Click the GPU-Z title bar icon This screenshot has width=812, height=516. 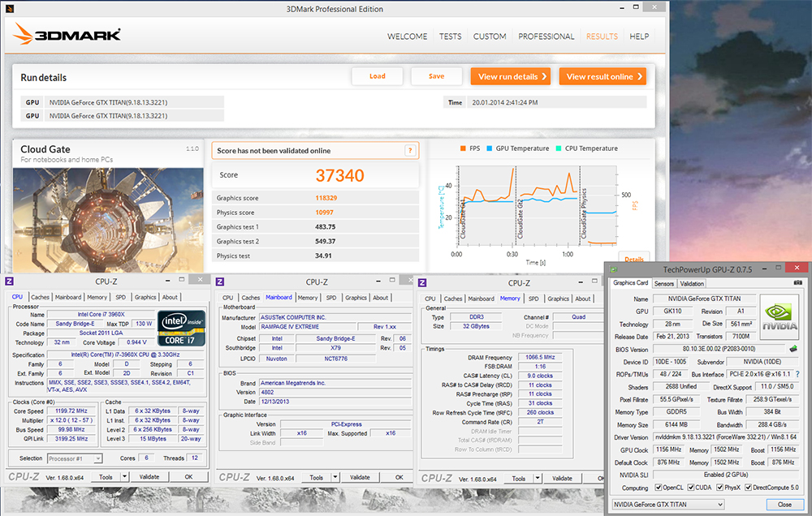tap(614, 269)
